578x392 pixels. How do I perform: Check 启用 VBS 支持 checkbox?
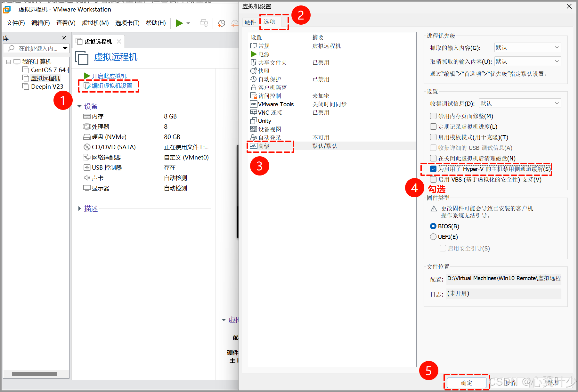[x=433, y=179]
